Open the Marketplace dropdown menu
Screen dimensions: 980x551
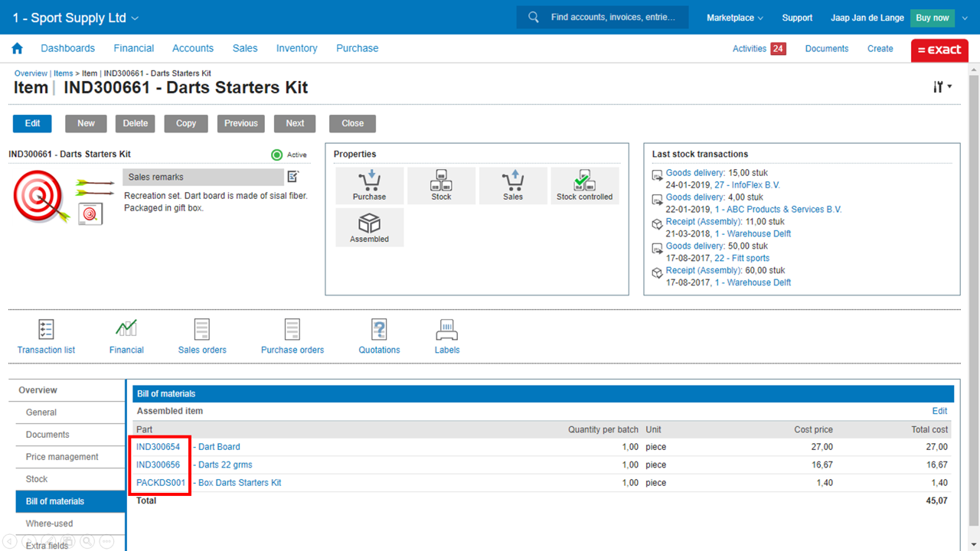(734, 18)
